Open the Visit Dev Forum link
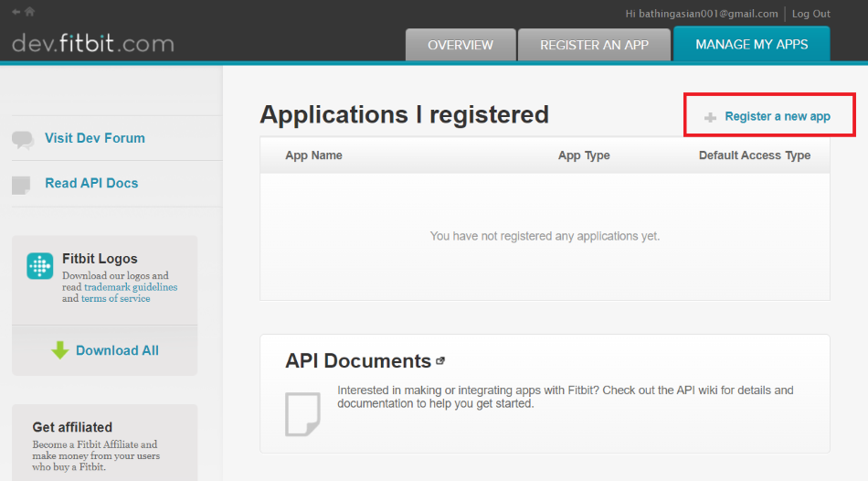Viewport: 868px width, 481px height. click(x=95, y=138)
